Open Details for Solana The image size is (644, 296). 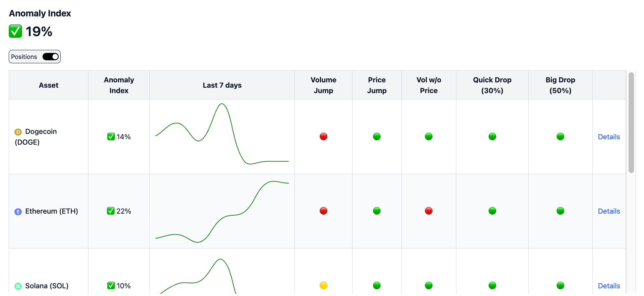pyautogui.click(x=609, y=286)
